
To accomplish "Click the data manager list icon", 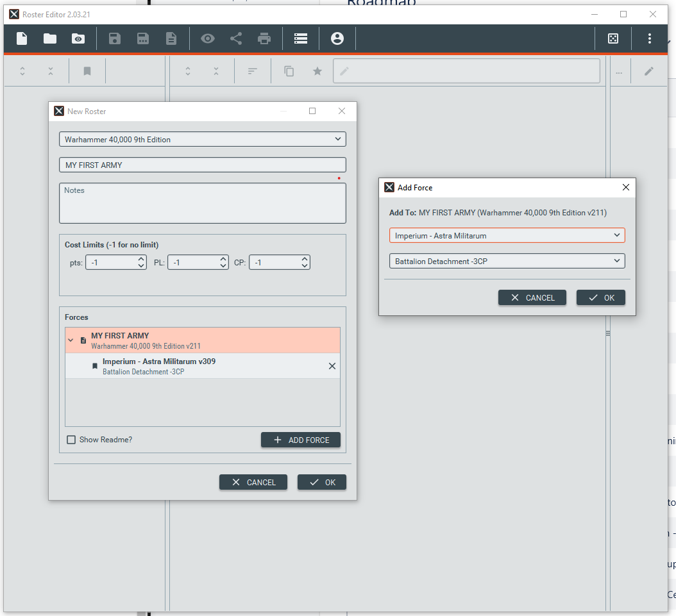I will tap(301, 39).
